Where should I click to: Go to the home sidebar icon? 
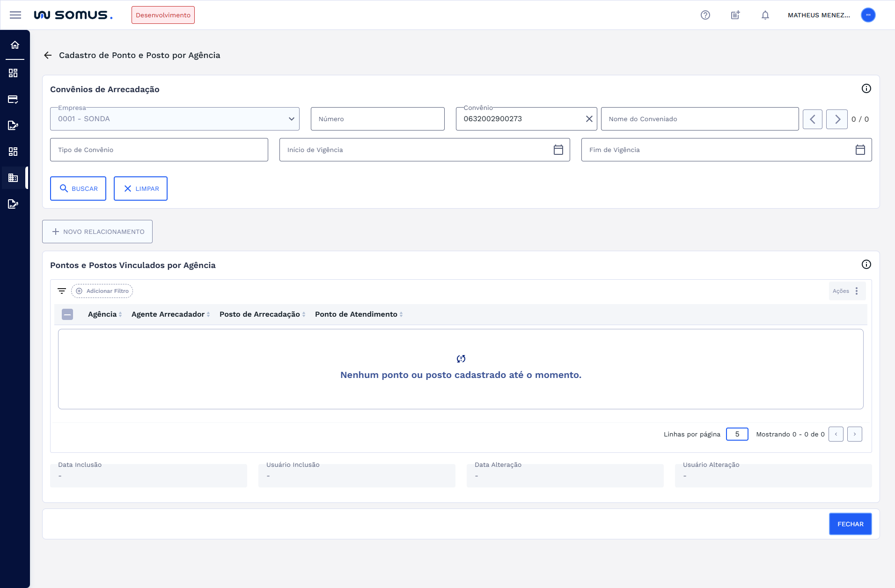(x=15, y=45)
